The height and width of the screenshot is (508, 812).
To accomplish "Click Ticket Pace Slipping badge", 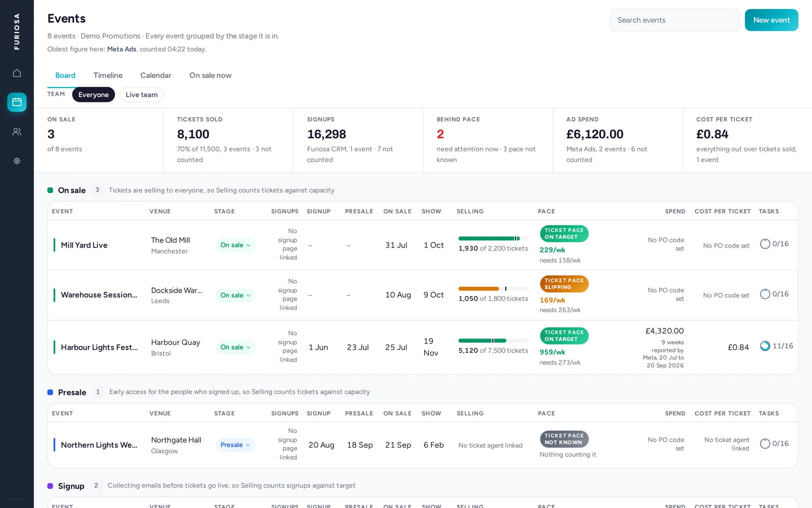I will 564,284.
